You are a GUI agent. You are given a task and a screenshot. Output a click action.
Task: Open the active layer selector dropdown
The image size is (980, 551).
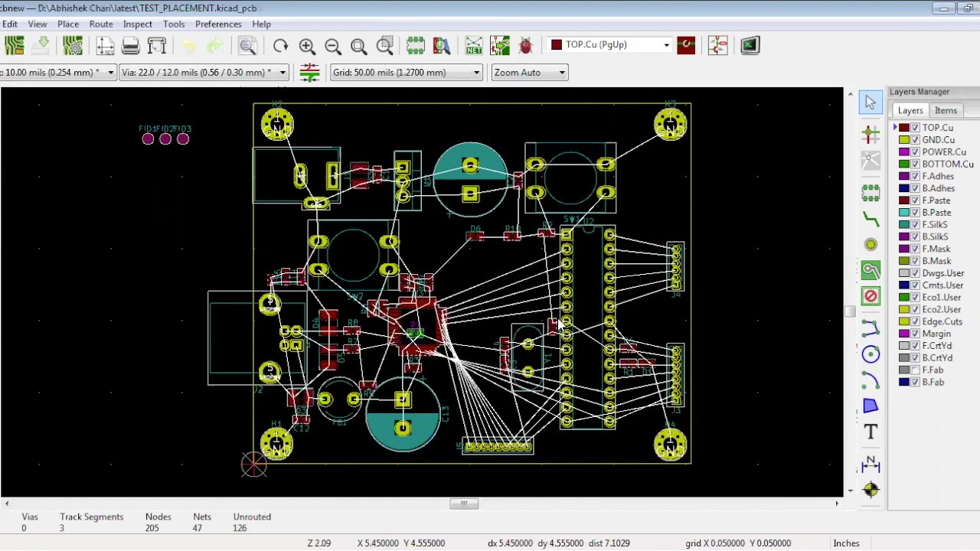(665, 44)
